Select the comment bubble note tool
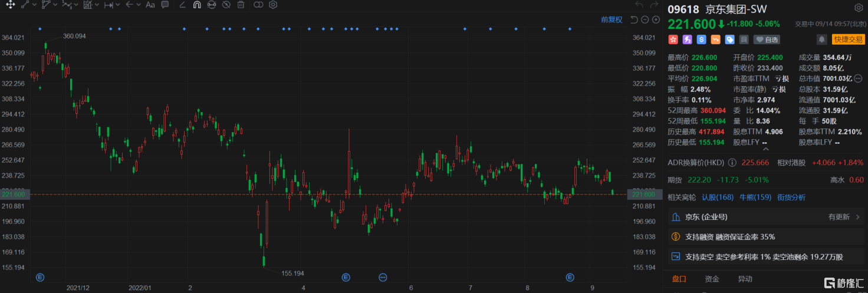The image size is (868, 293). coord(165,5)
